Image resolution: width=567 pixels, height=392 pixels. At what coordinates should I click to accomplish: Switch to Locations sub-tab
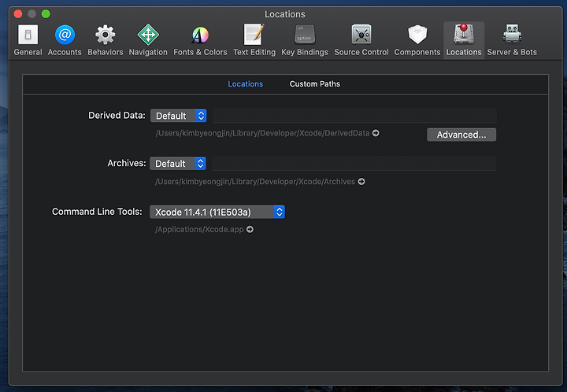(245, 83)
